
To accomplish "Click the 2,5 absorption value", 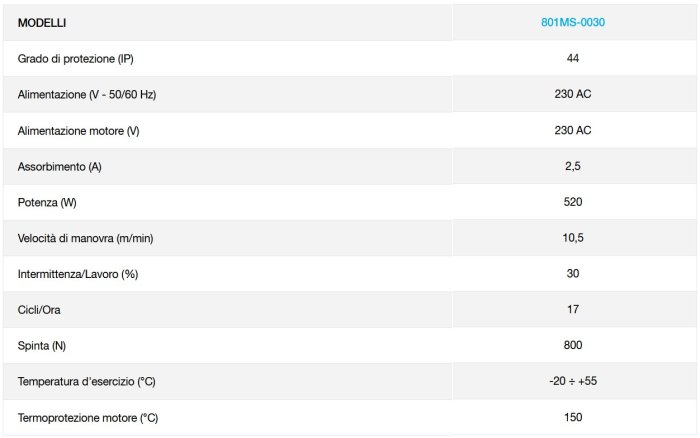I will tap(573, 166).
